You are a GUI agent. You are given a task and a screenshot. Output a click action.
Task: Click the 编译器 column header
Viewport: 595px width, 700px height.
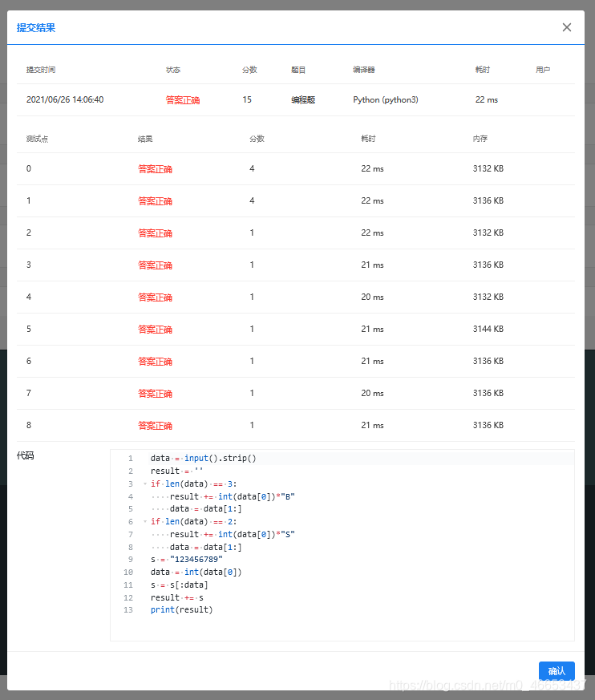tap(364, 70)
